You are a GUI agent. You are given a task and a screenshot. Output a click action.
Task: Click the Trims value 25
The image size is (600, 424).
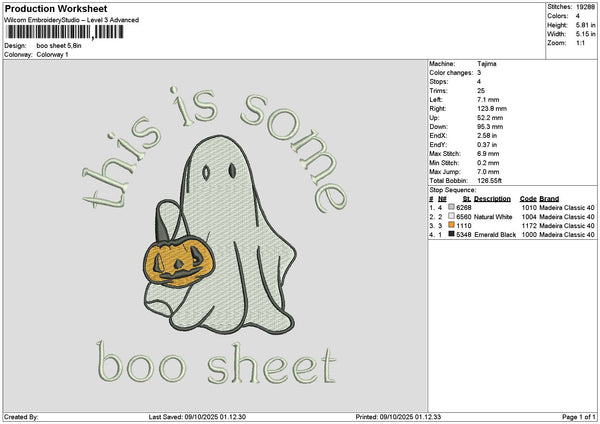point(481,91)
